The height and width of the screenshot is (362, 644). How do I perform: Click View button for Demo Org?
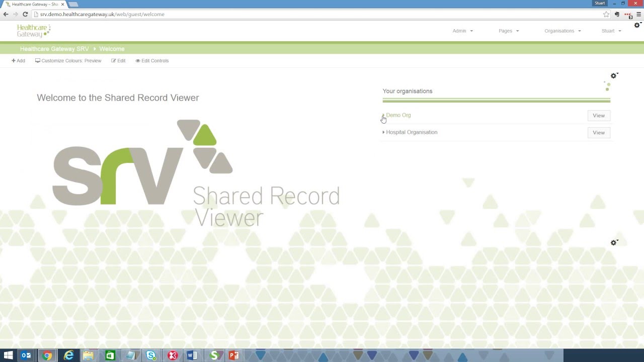click(599, 116)
